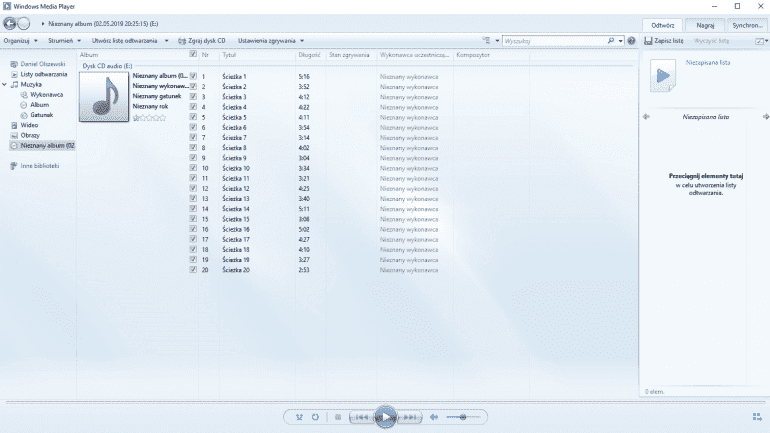The image size is (770, 433).
Task: Open the view options icon beside search
Action: pos(486,41)
